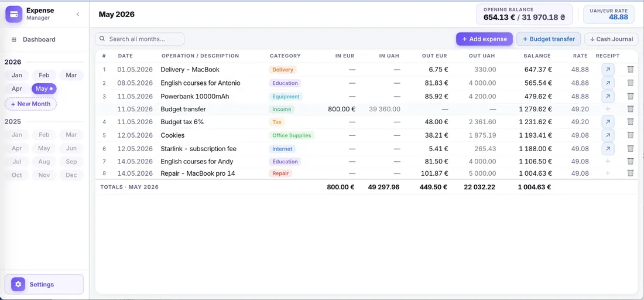Click the May 2026 page title
Screen dimensions: 644x300
pyautogui.click(x=117, y=15)
